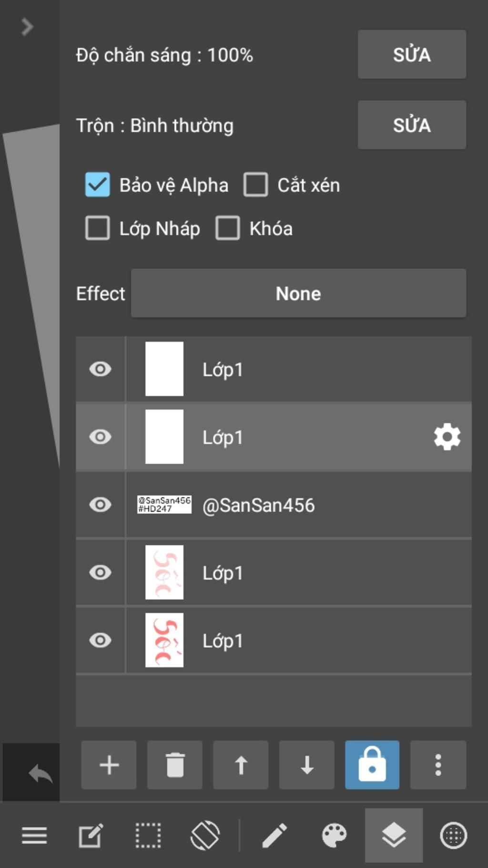The width and height of the screenshot is (488, 868).
Task: Select the pencil brush tool
Action: coord(274,836)
